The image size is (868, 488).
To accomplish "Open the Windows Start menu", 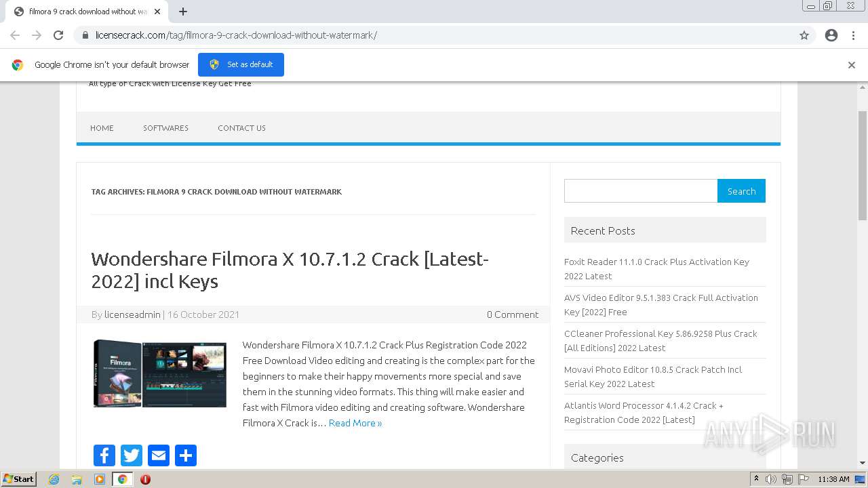I will tap(18, 479).
